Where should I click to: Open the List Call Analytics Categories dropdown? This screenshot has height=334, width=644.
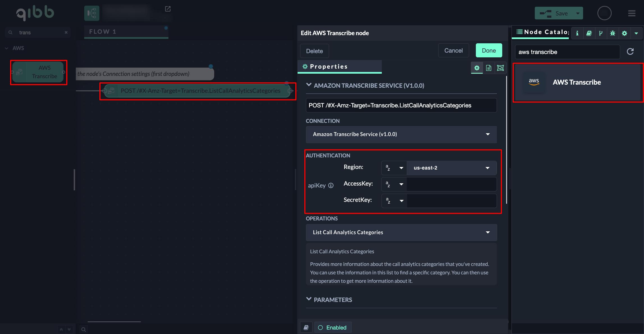401,232
